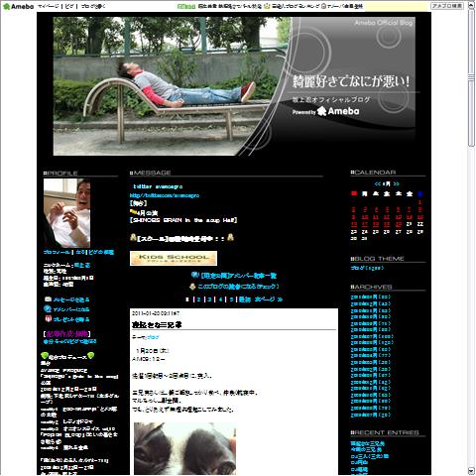Open the first month link under Archives
The width and height of the screenshot is (476, 476).
tap(371, 297)
